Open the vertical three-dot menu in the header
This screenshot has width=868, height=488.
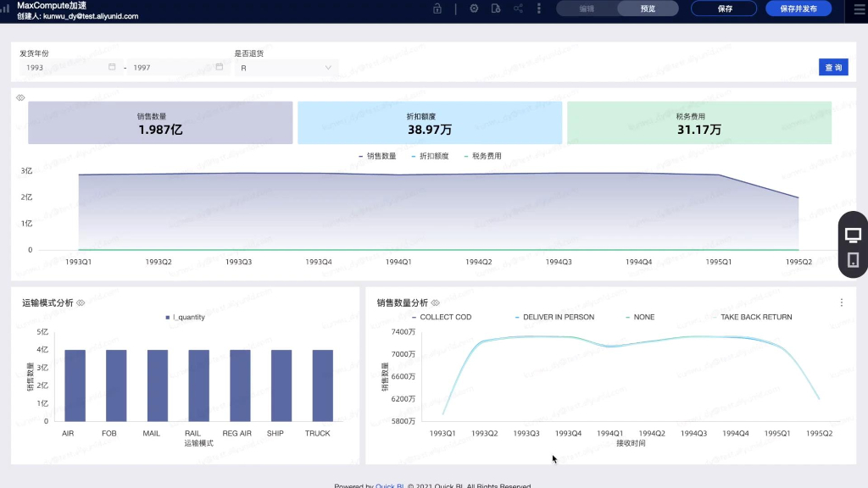click(539, 8)
